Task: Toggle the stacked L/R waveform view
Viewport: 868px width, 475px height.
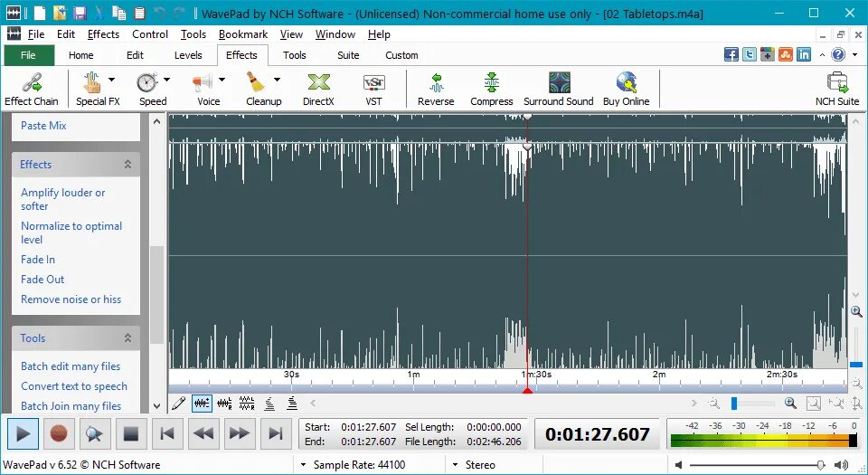Action: click(247, 404)
